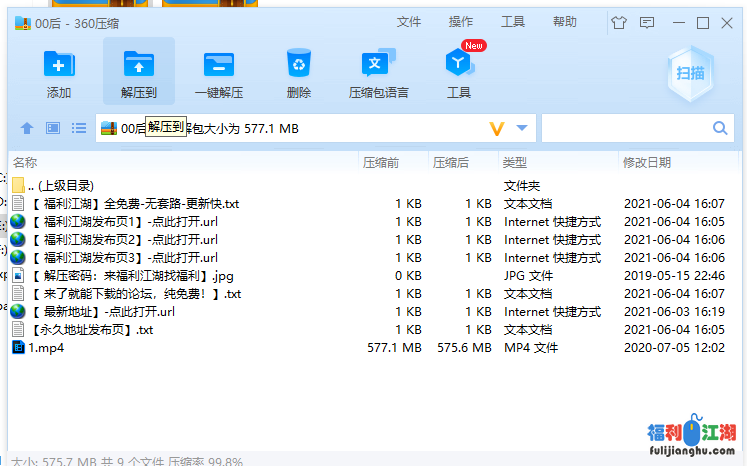
Task: Switch to the thumbnail view icon
Action: (x=53, y=128)
